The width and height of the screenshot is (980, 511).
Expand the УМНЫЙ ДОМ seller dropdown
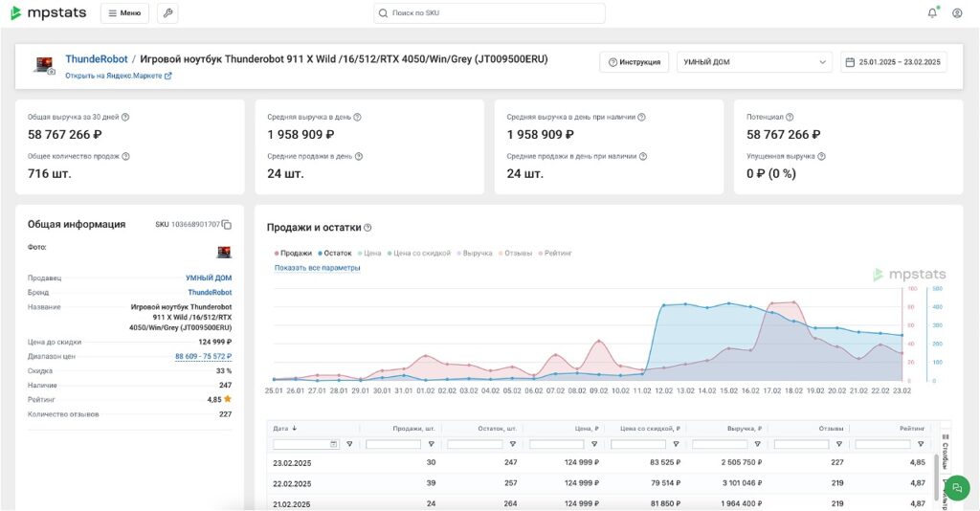click(x=754, y=62)
